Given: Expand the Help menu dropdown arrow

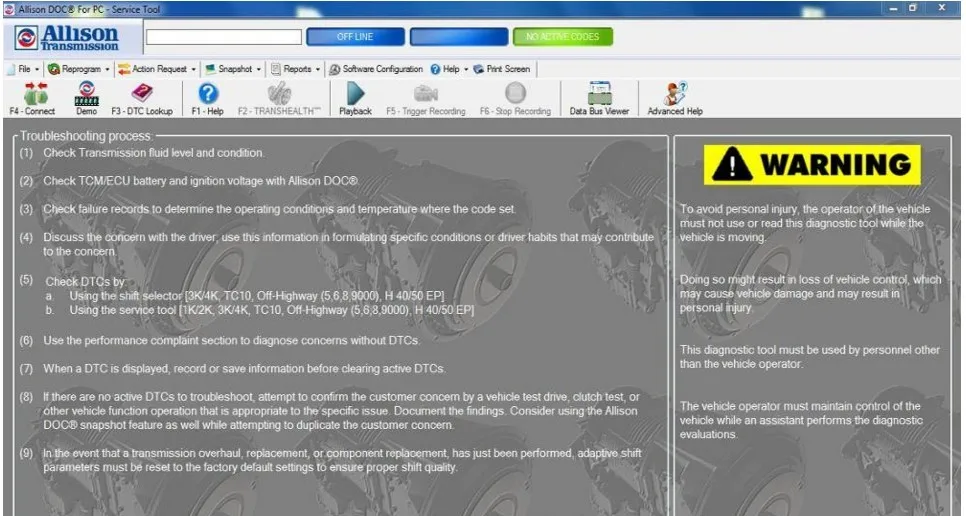Looking at the screenshot, I should tap(466, 70).
